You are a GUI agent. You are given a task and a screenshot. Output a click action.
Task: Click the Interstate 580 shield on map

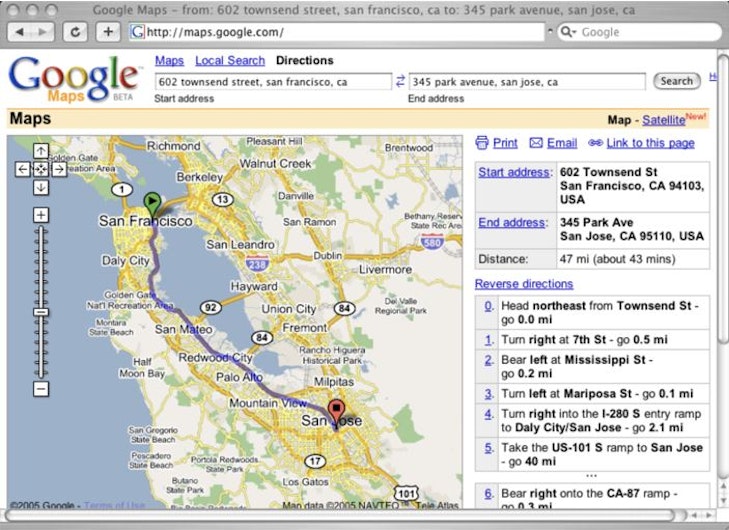432,242
